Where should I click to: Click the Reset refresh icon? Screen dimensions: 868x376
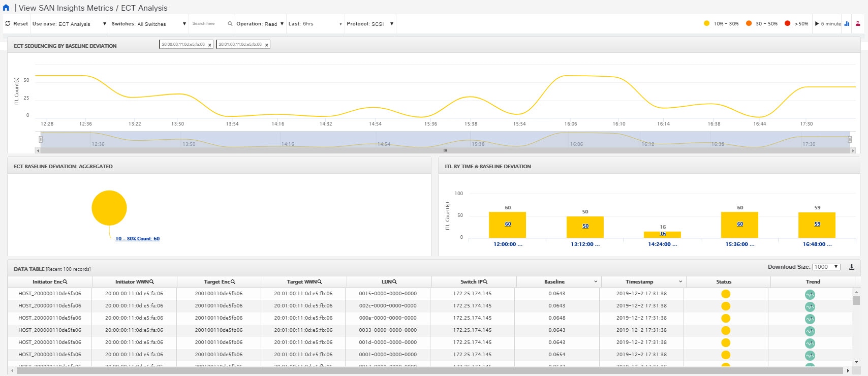coord(8,24)
